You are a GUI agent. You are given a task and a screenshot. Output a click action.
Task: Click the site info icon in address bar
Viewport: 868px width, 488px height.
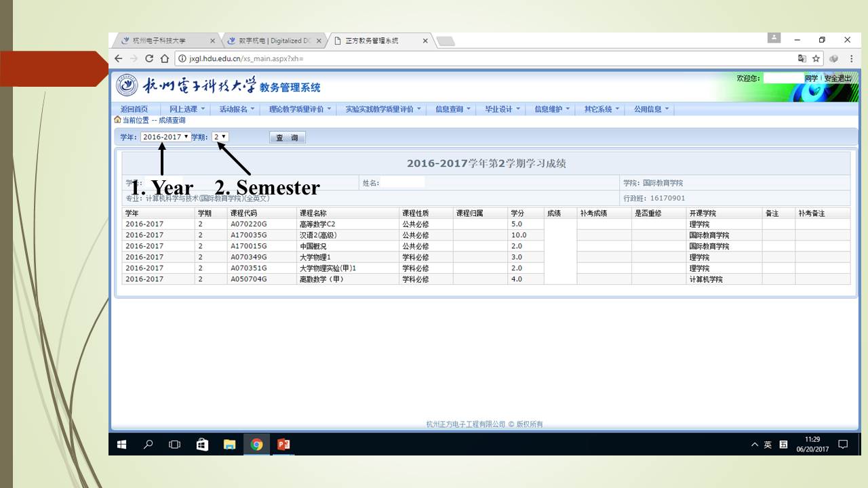182,59
